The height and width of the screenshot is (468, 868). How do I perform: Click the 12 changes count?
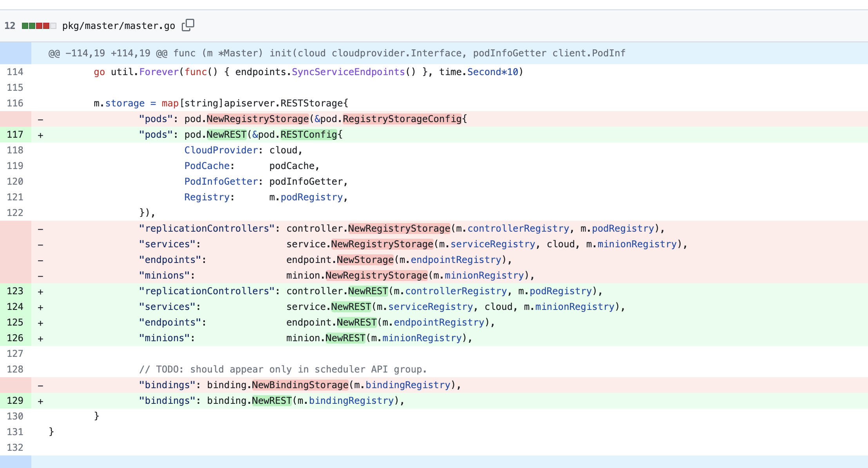click(x=10, y=26)
